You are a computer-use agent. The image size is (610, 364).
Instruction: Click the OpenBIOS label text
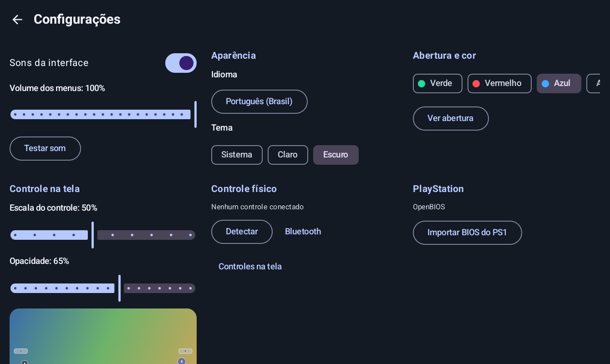[429, 207]
